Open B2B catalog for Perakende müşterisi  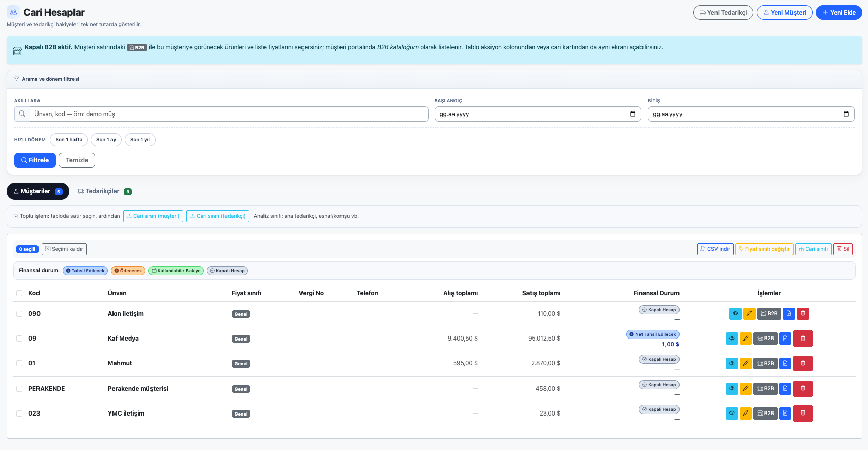coord(765,389)
